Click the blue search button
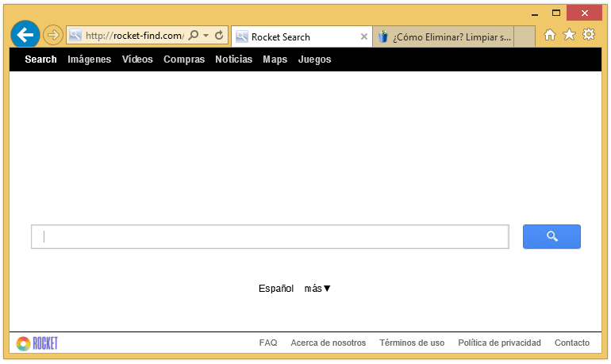Viewport: 611px width, 364px height. [x=551, y=236]
